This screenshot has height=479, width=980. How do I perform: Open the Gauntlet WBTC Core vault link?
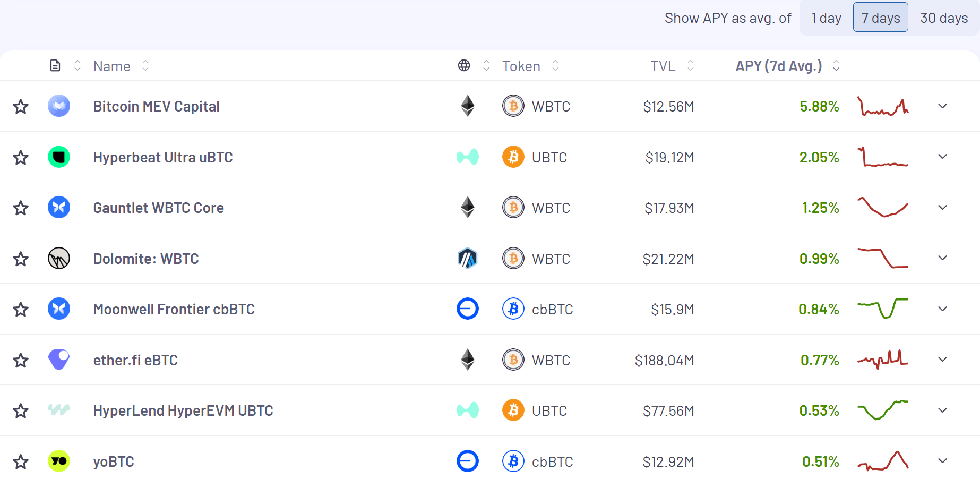coord(158,208)
